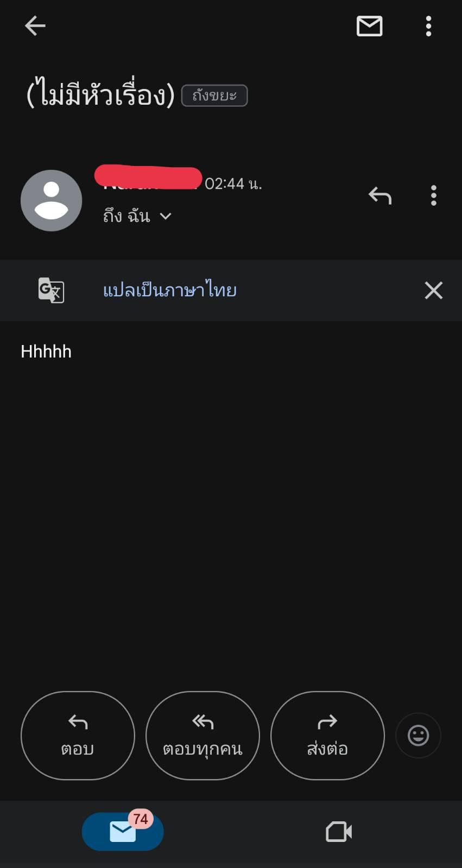Click the Google Translate icon
462x868 pixels.
52,290
